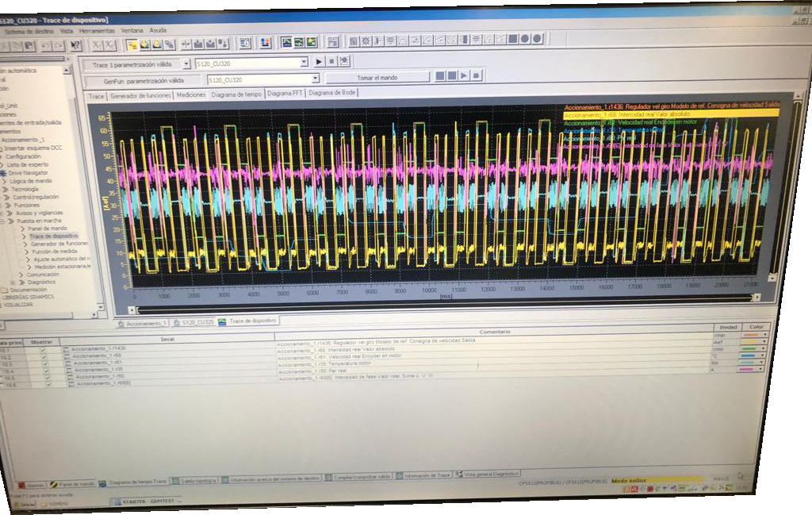Toggle Mostrar checkbox for signal r69[6]
This screenshot has height=515, width=812.
tap(48, 384)
